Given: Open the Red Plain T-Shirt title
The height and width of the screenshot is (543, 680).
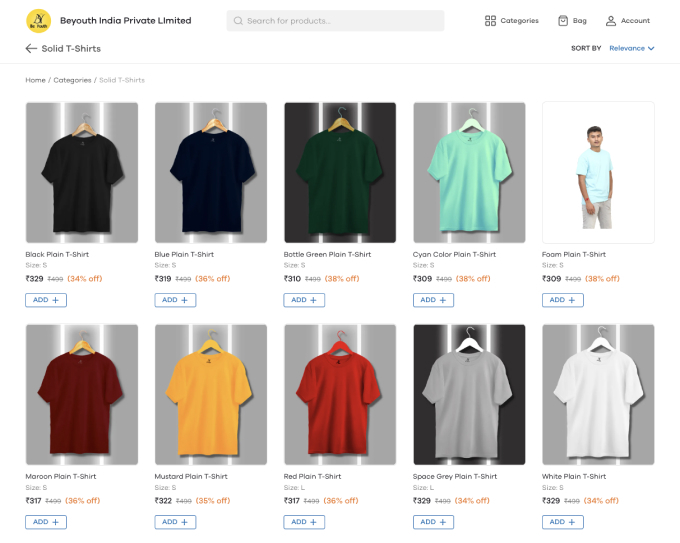Looking at the screenshot, I should coord(312,476).
